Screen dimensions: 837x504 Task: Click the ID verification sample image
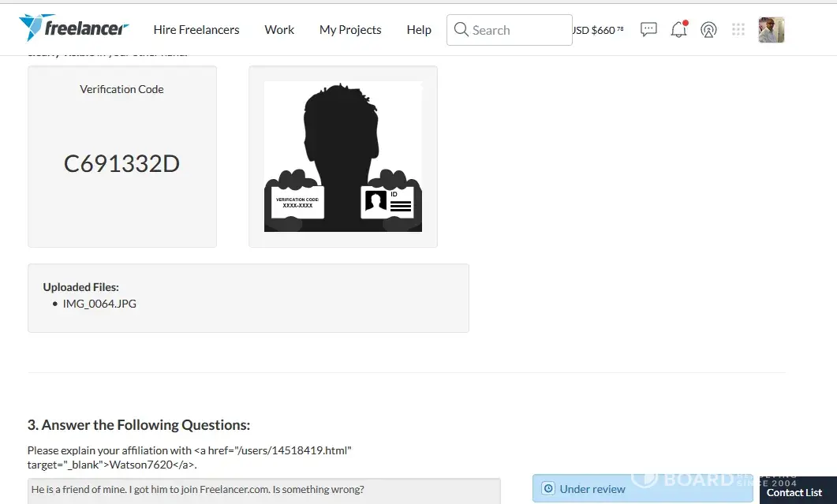pyautogui.click(x=342, y=156)
